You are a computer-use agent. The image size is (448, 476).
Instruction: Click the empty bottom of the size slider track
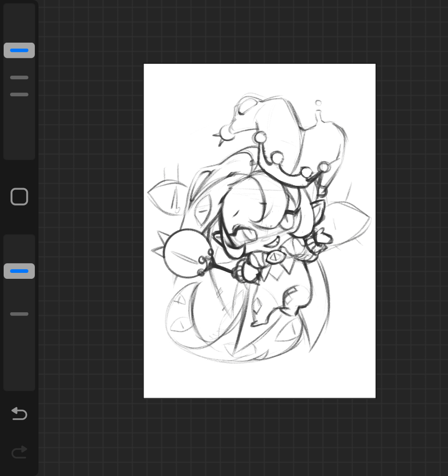(x=19, y=138)
